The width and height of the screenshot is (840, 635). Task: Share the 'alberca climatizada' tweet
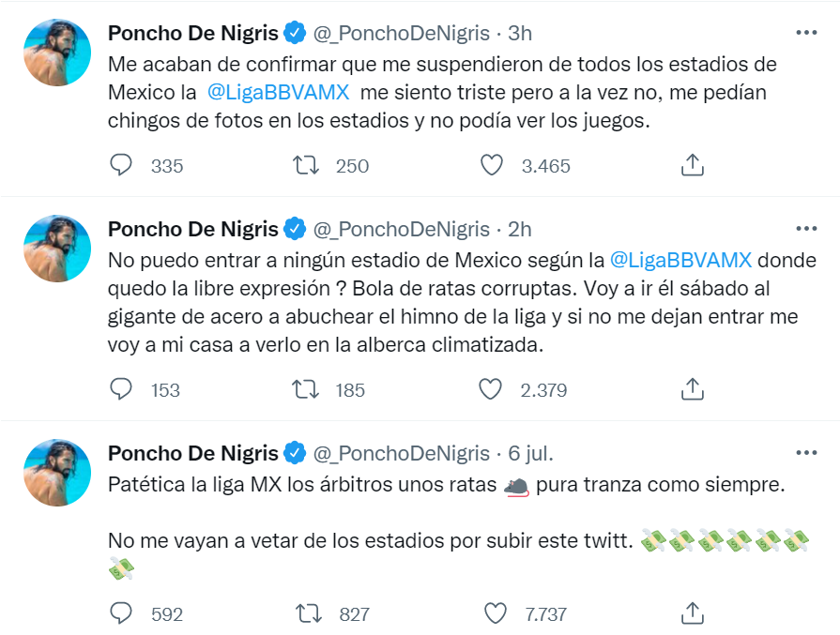[x=692, y=389]
